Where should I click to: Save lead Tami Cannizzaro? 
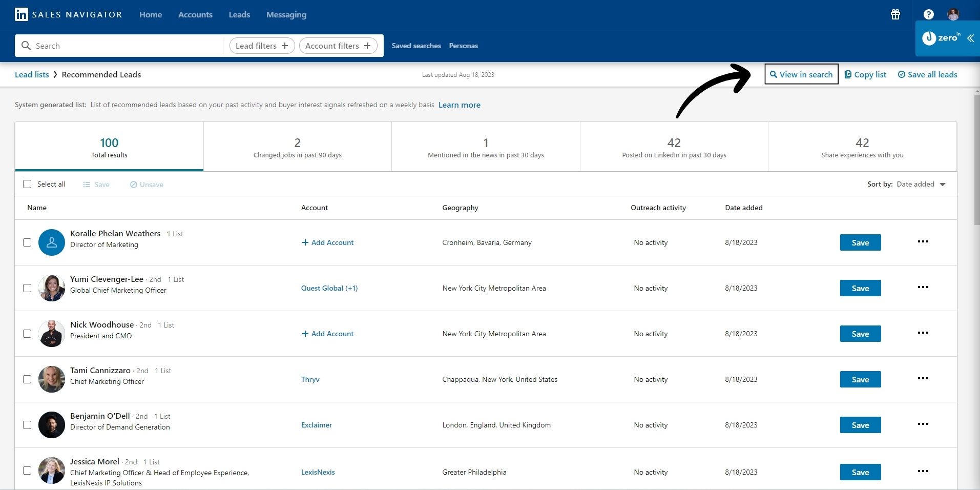tap(860, 379)
